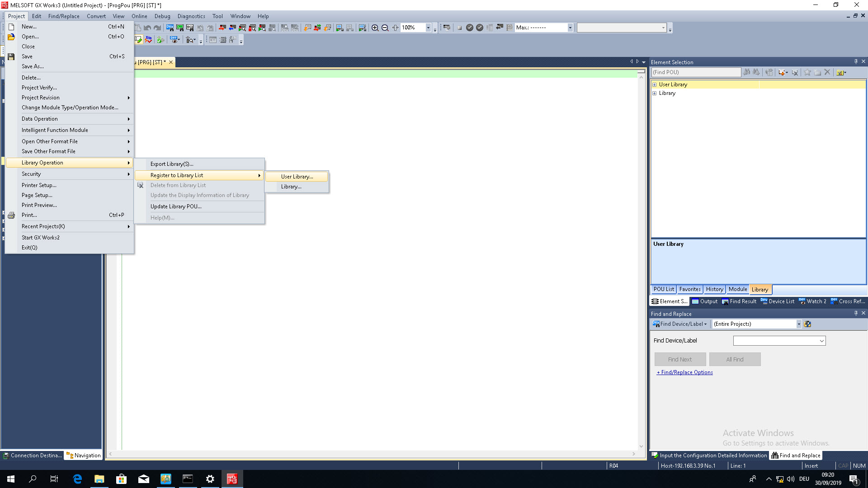Screen dimensions: 868x488
Task: Open the Entire Projects scope dropdown
Action: pyautogui.click(x=799, y=324)
